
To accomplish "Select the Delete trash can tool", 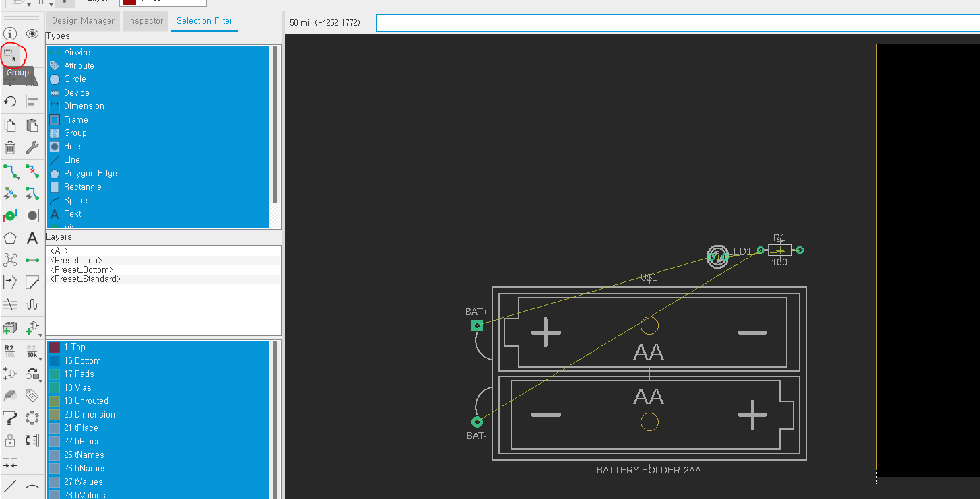I will click(10, 148).
